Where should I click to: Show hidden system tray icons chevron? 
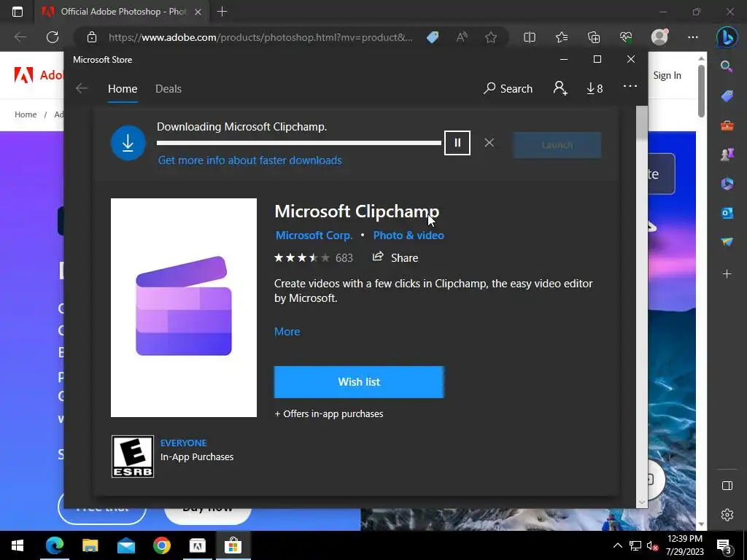click(617, 545)
